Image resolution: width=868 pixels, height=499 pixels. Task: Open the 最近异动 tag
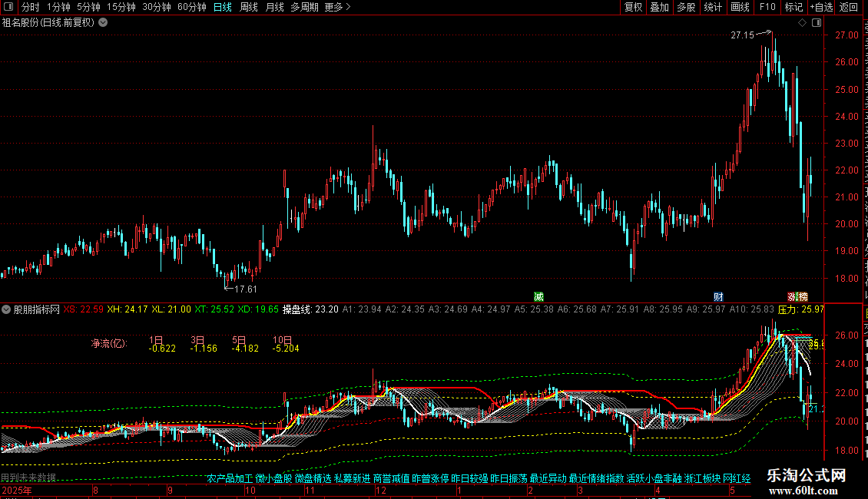tap(548, 478)
